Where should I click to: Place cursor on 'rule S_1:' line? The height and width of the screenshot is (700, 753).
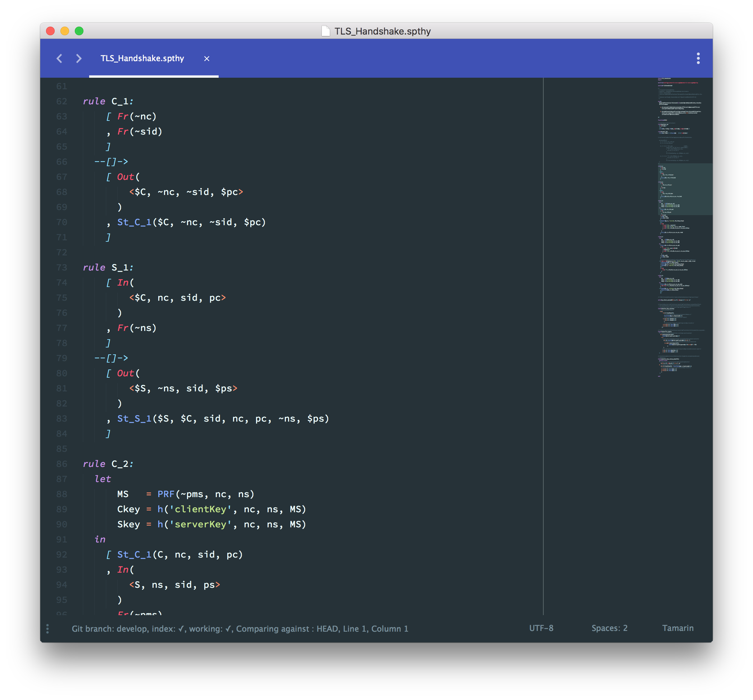point(108,268)
